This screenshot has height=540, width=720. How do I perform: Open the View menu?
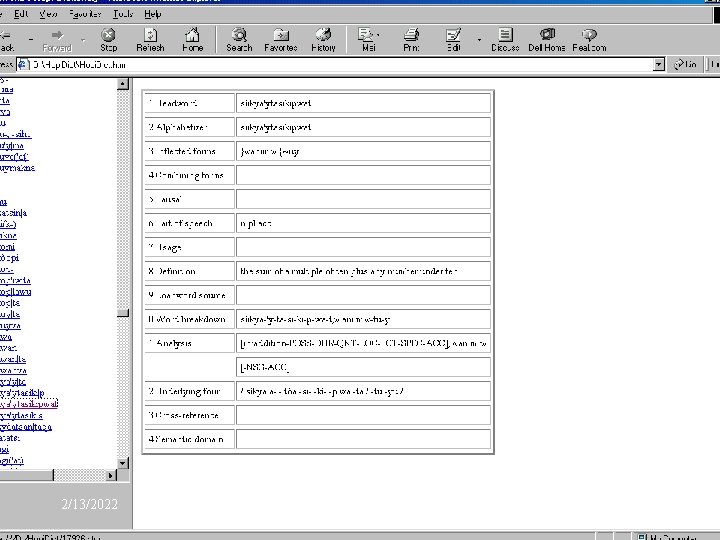point(48,14)
